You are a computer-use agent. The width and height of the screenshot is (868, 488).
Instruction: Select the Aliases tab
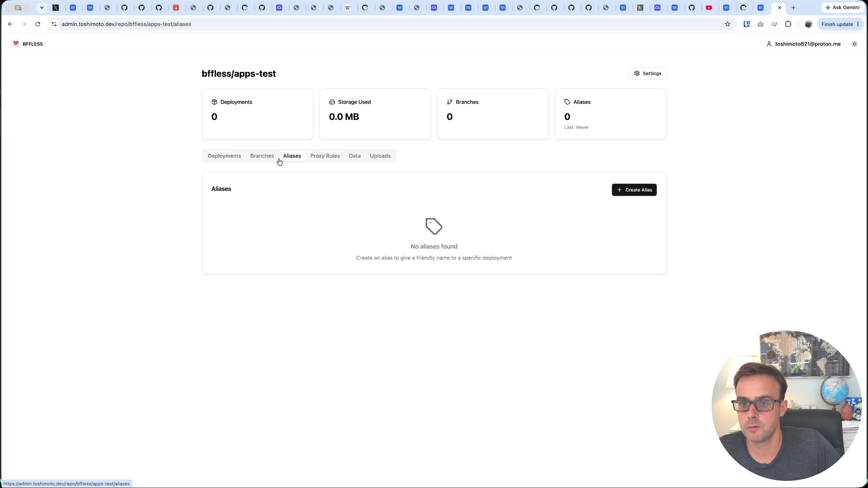292,156
